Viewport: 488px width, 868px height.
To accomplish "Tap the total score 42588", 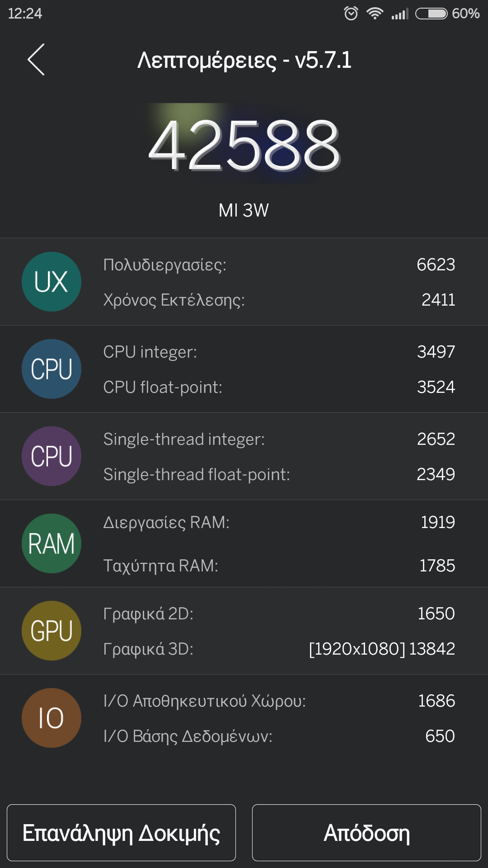I will [244, 145].
